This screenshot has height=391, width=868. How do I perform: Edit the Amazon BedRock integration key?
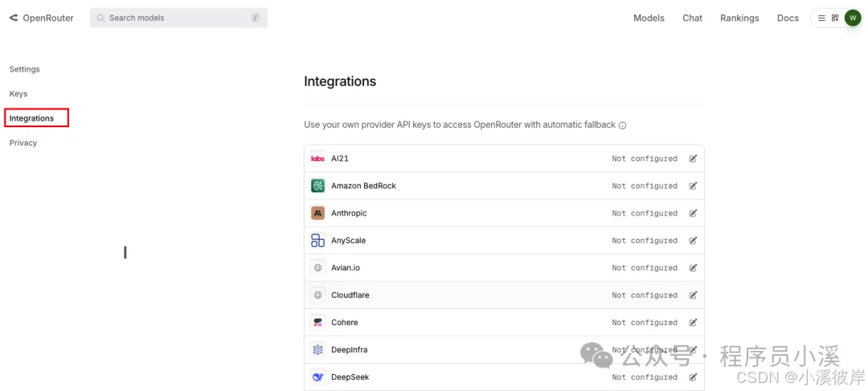(x=693, y=186)
